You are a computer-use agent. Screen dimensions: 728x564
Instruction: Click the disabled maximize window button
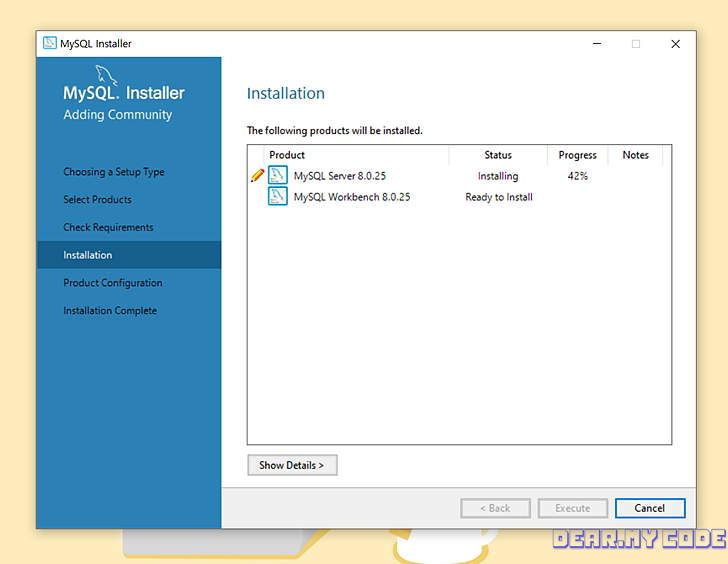pyautogui.click(x=636, y=44)
